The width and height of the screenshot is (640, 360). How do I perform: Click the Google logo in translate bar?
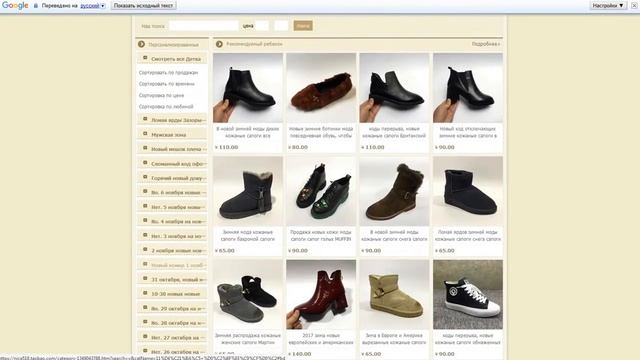15,5
